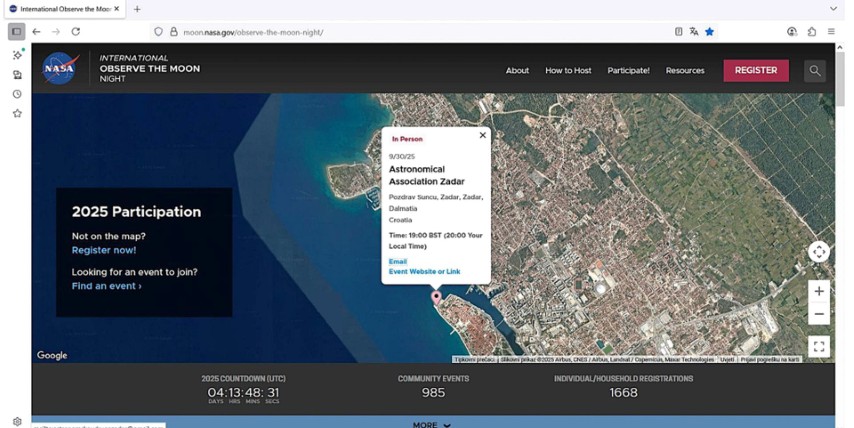Toggle the browser sidebar button
Screen dimensions: 854x428
[17, 32]
